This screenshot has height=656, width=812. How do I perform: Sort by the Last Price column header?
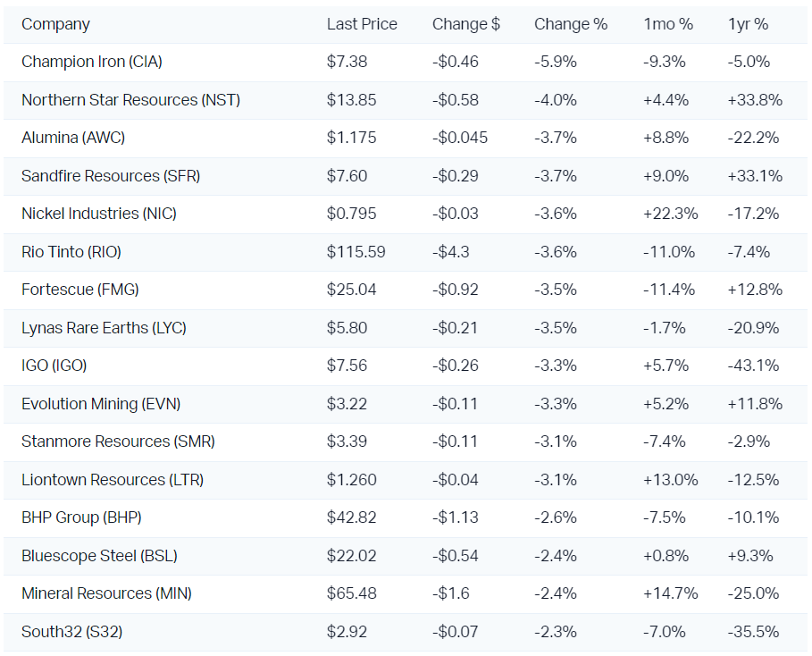point(362,24)
